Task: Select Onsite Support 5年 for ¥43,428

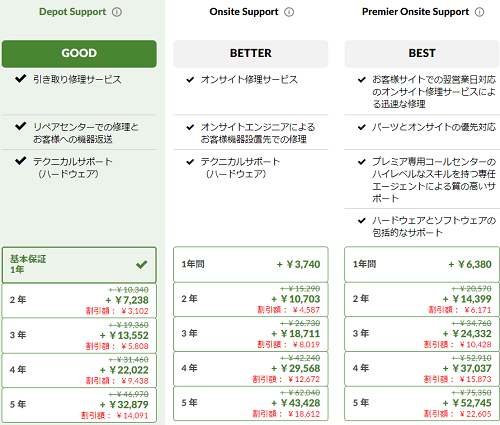Action: [x=251, y=403]
